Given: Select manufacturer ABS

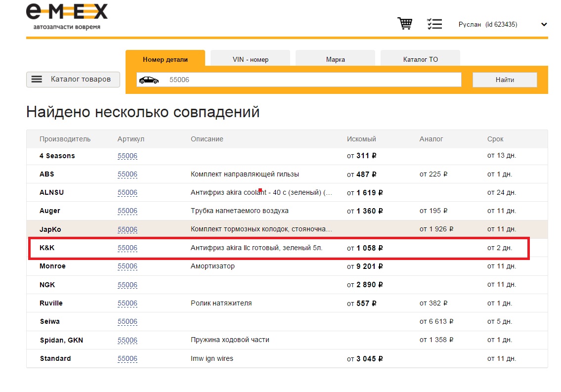Looking at the screenshot, I should pos(47,174).
